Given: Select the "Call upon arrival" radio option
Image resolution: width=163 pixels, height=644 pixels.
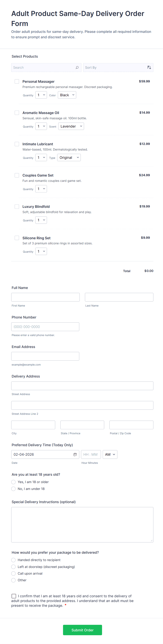Looking at the screenshot, I should (13, 574).
